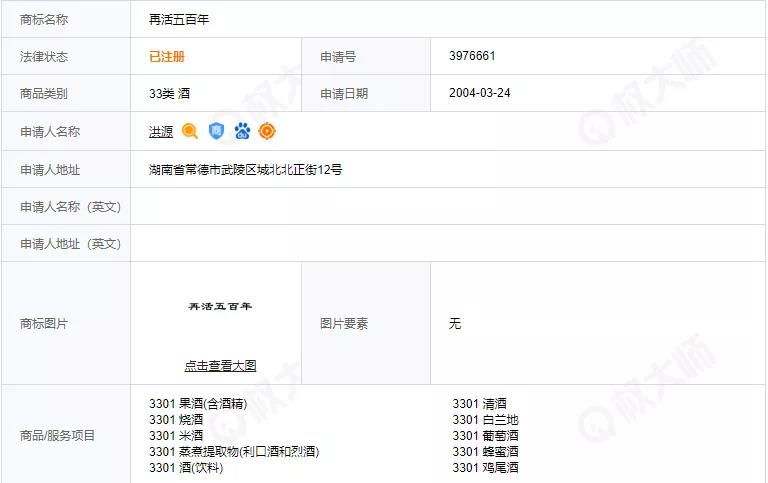Click the 3301 果酒(含酒精) item

pos(197,404)
